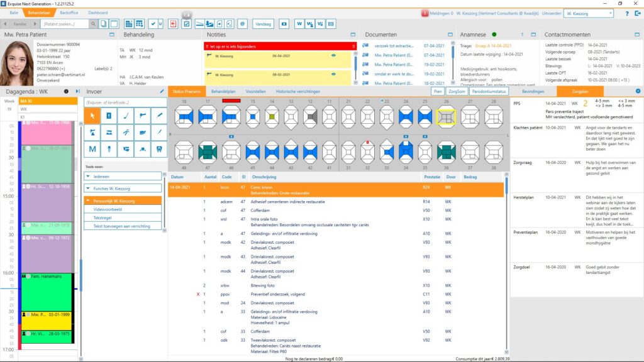Maximize the Notities panel
Screen dimensions: 644x362
click(x=353, y=35)
